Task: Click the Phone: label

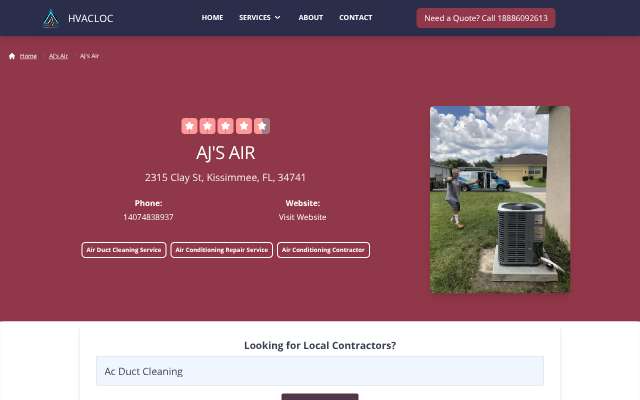Action: pos(148,203)
